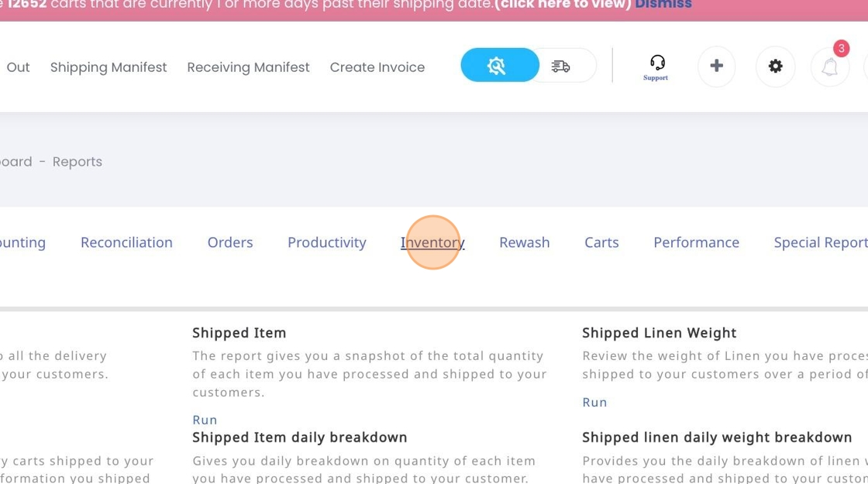
Task: Open the settings gear icon
Action: [x=775, y=67]
